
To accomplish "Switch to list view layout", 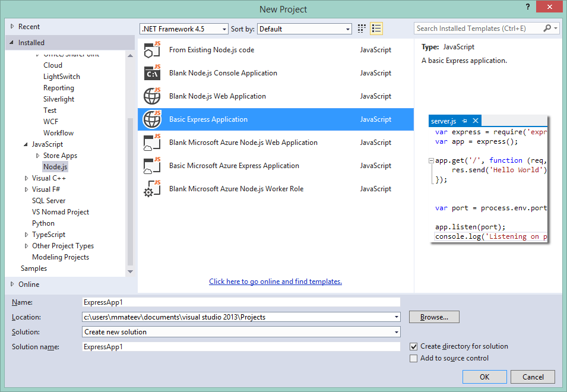I will point(376,28).
